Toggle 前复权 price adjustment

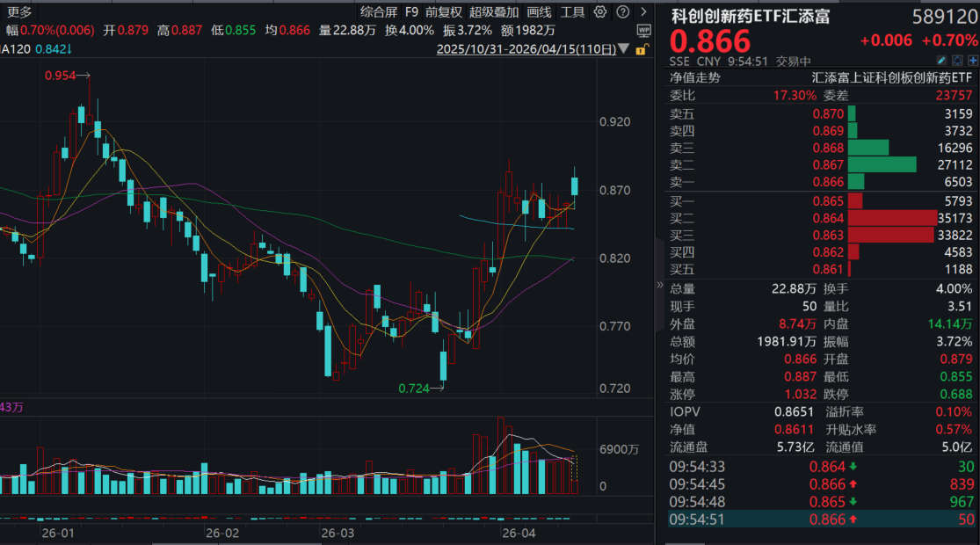click(444, 12)
